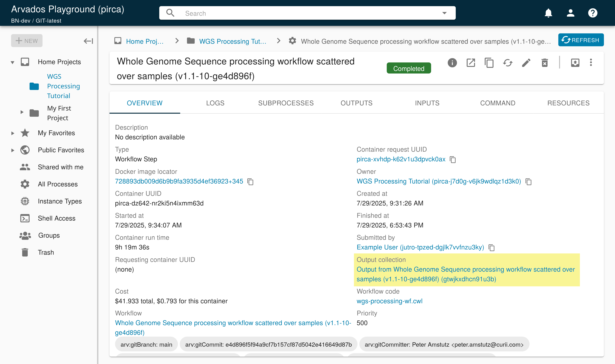The height and width of the screenshot is (364, 615).
Task: Open All Processes in sidebar
Action: coord(57,184)
